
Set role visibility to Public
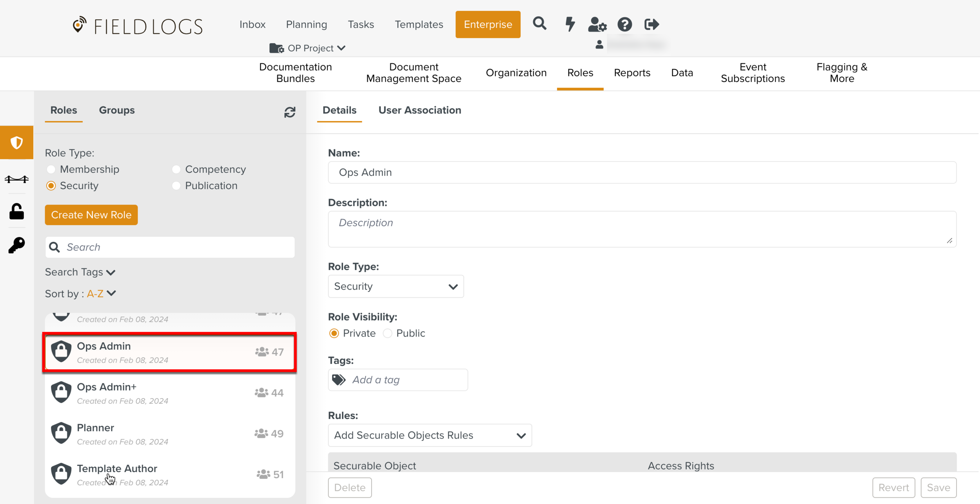tap(387, 334)
